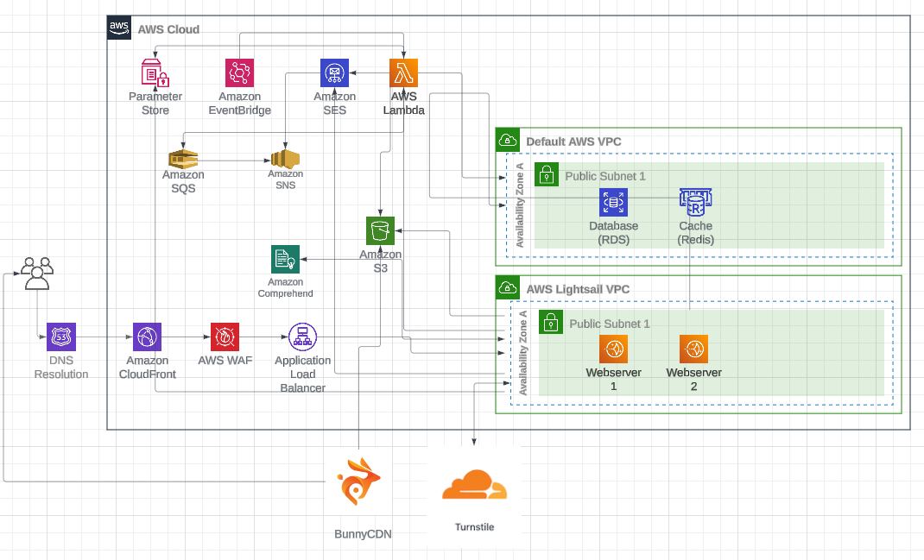Viewport: 924px width, 560px height.
Task: Select the Webserver 1 icon
Action: 613,349
